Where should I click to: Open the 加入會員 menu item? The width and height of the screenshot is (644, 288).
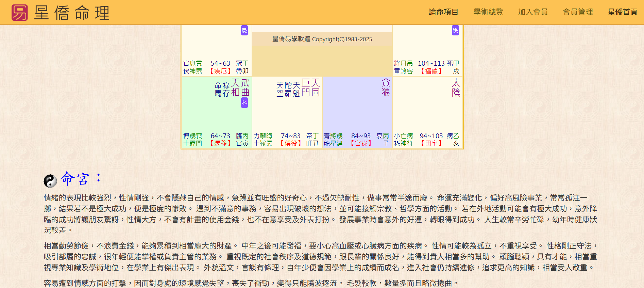(x=533, y=12)
